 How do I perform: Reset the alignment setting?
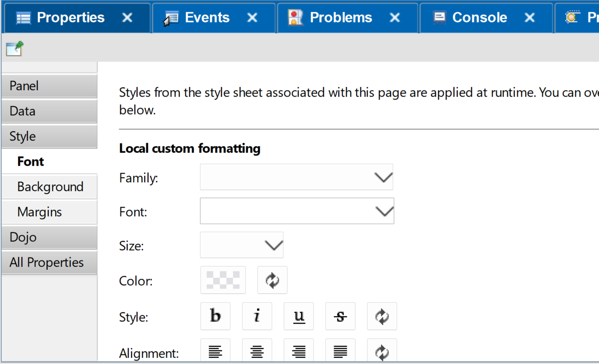pos(382,351)
